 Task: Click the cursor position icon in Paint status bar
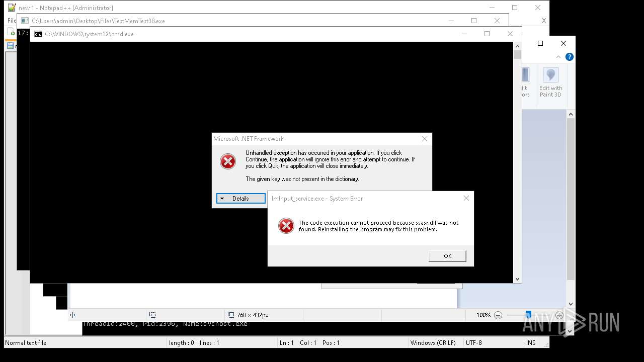(x=73, y=315)
